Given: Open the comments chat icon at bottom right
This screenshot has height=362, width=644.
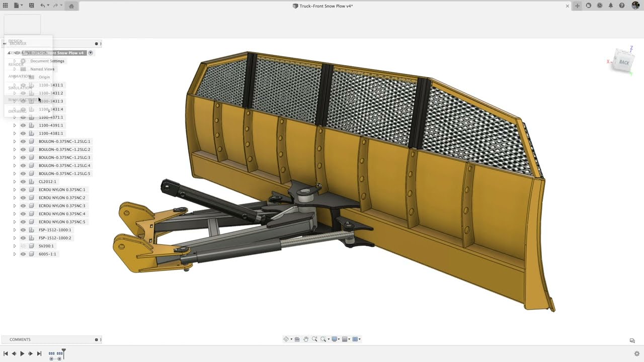Looking at the screenshot, I should (x=632, y=340).
